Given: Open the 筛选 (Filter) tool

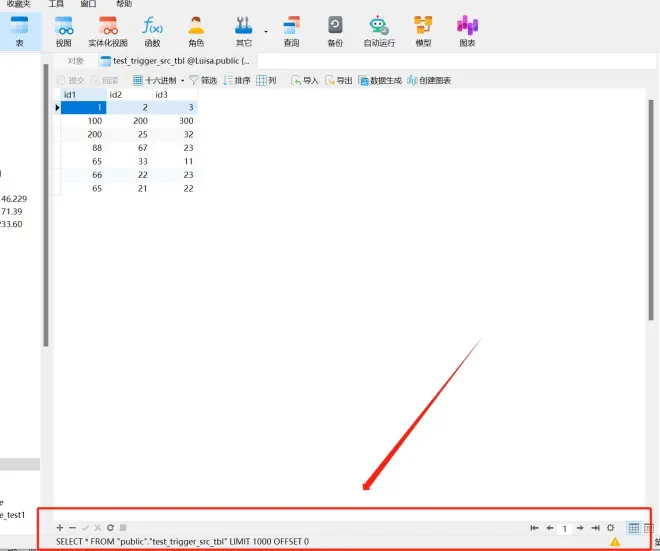Looking at the screenshot, I should [x=203, y=80].
